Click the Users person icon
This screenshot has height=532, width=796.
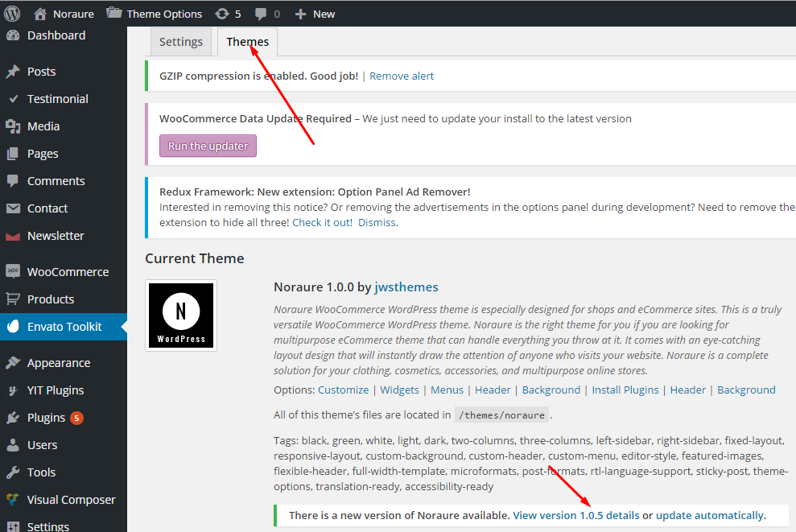tap(13, 445)
